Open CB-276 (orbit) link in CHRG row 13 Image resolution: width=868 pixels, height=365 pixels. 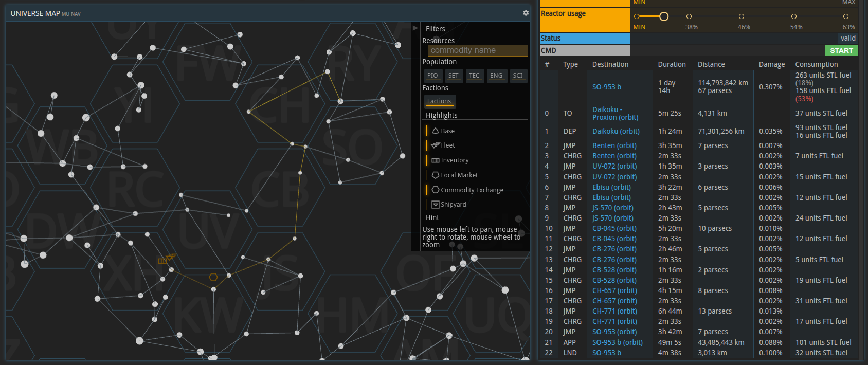click(614, 260)
